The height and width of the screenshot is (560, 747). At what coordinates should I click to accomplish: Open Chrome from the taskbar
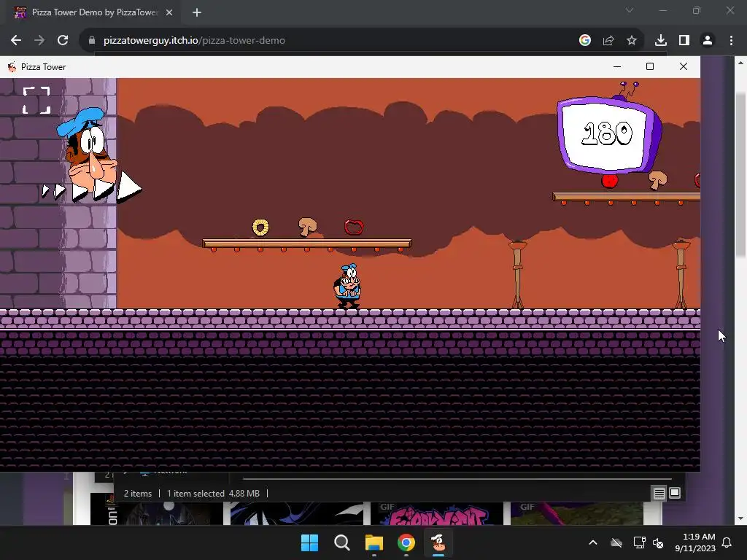coord(406,542)
